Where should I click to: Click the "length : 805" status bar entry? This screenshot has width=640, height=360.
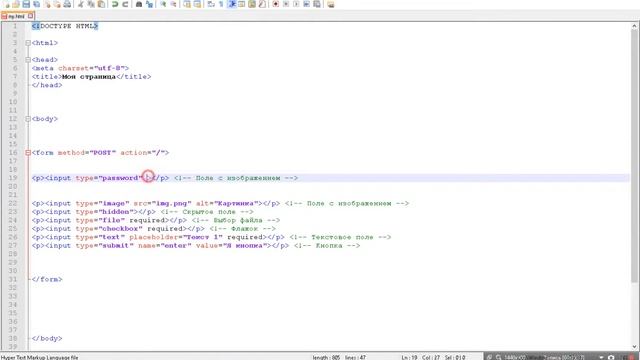coord(326,357)
